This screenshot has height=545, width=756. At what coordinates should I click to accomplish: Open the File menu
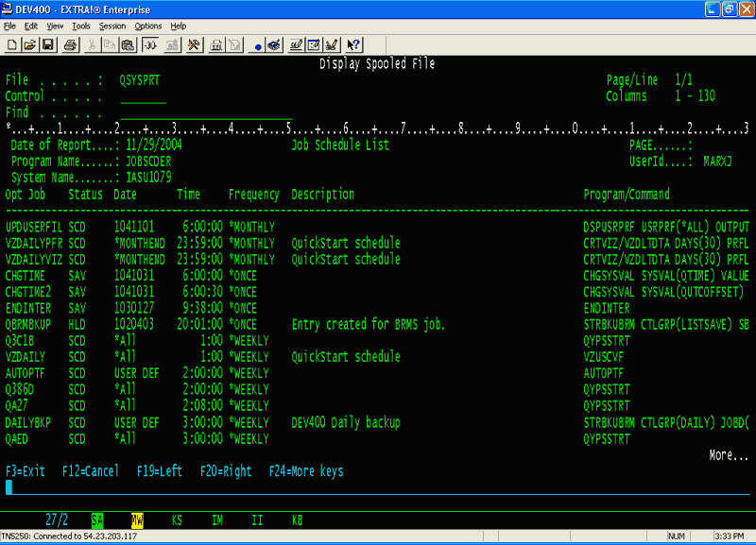coord(10,26)
